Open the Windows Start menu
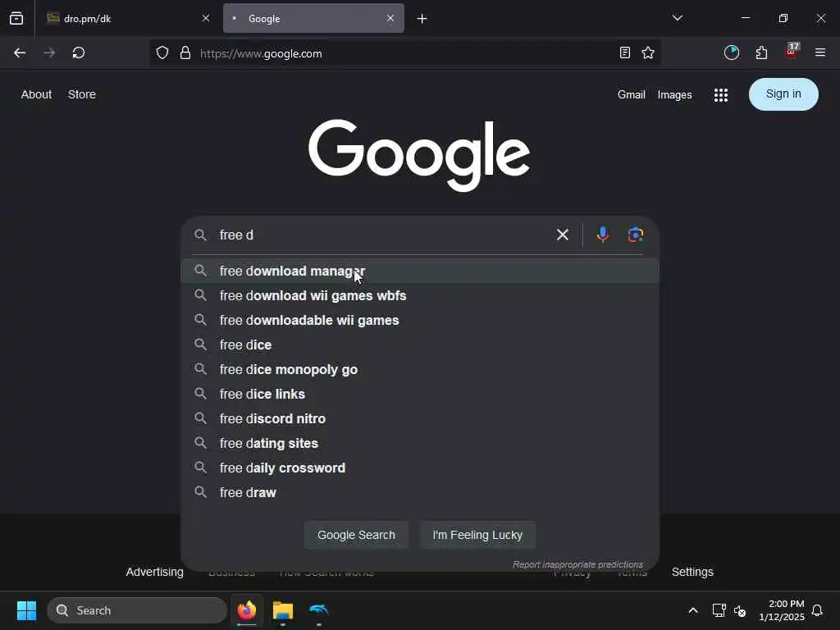This screenshot has width=840, height=630. tap(26, 610)
